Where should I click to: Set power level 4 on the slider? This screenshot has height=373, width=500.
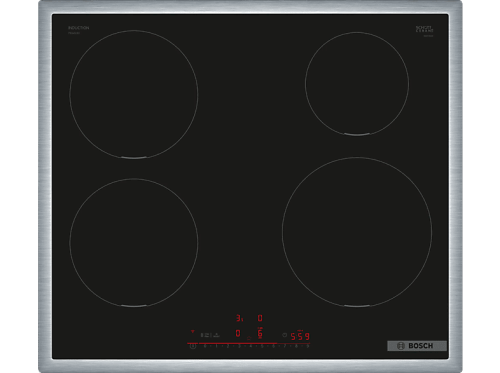(x=251, y=346)
